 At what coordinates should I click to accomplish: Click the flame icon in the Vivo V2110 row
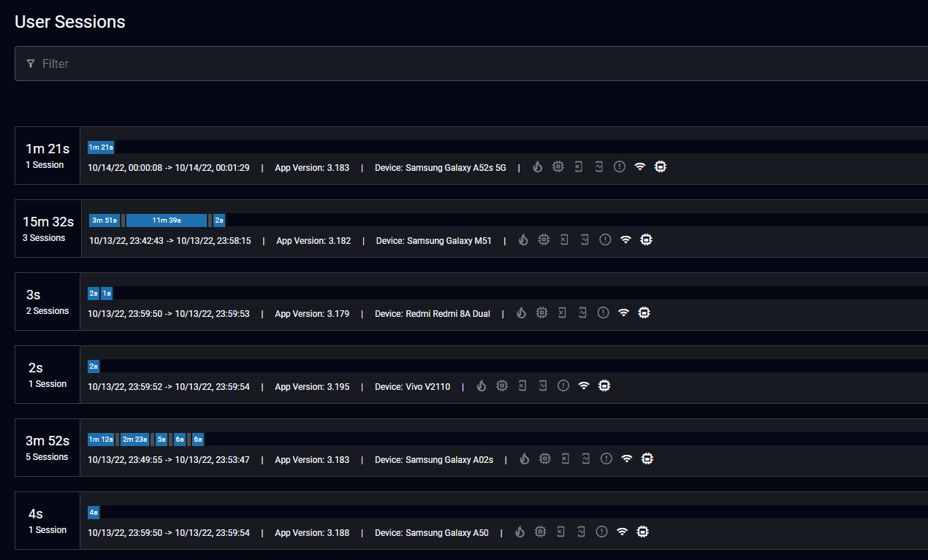pos(481,386)
